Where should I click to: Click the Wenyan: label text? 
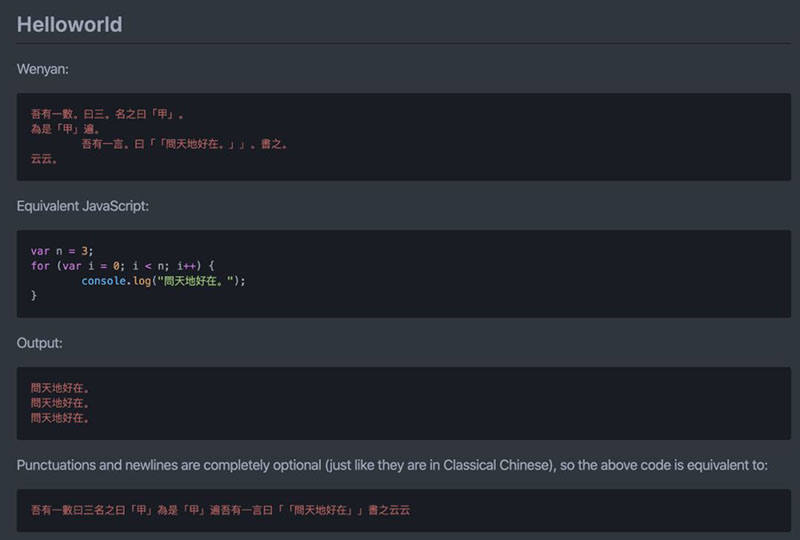coord(42,69)
